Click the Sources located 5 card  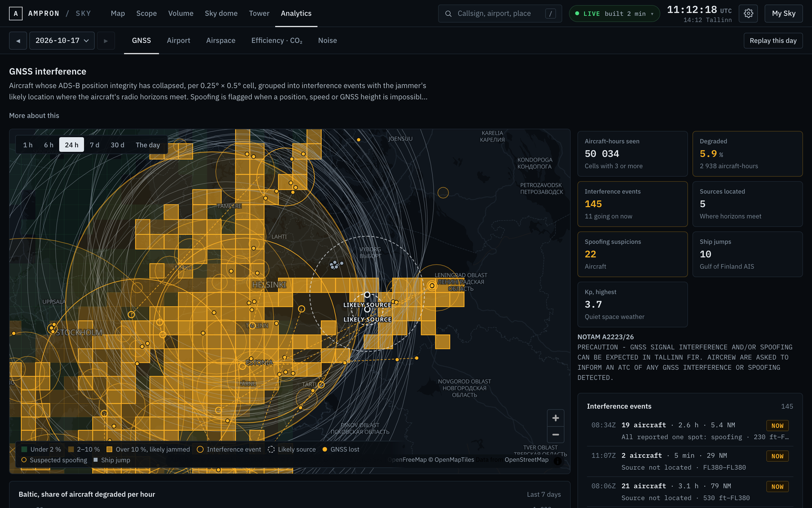(748, 204)
